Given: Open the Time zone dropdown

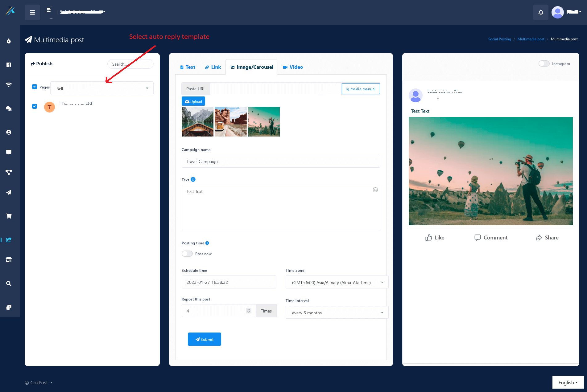Looking at the screenshot, I should point(337,282).
